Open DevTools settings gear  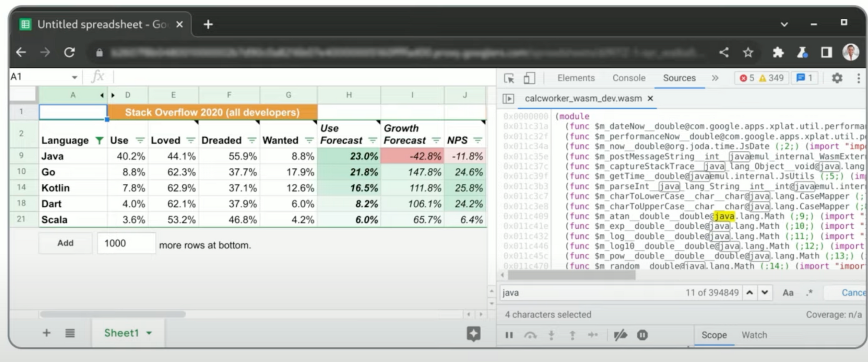coord(837,78)
